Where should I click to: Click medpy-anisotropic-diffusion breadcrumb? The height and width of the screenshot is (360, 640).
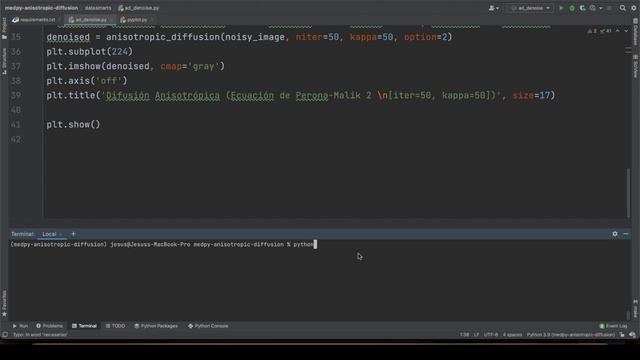click(41, 8)
